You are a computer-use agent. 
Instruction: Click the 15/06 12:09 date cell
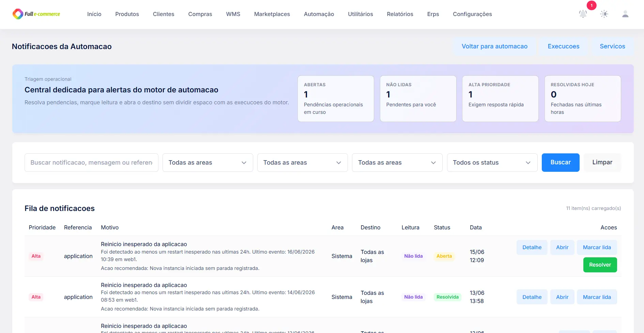click(x=477, y=256)
